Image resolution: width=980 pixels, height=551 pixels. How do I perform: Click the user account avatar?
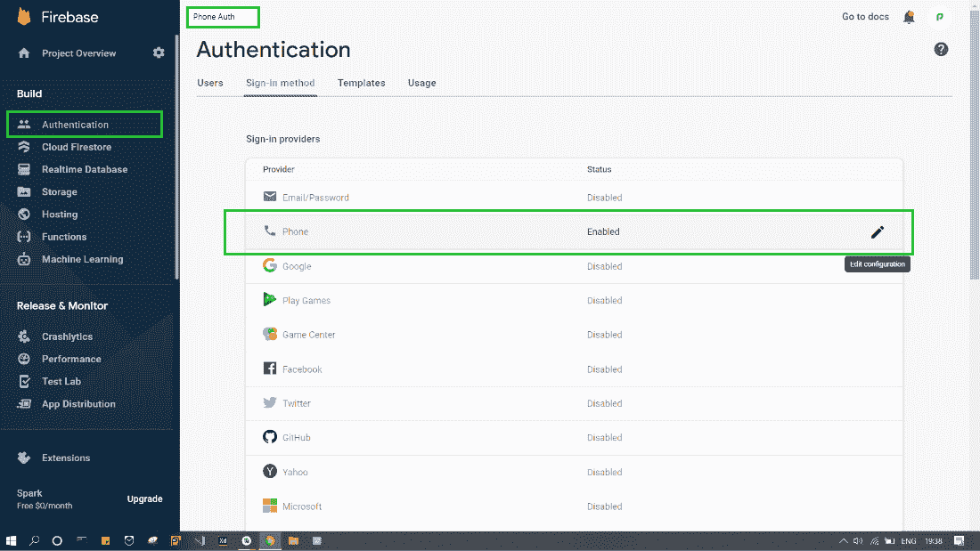coord(938,17)
